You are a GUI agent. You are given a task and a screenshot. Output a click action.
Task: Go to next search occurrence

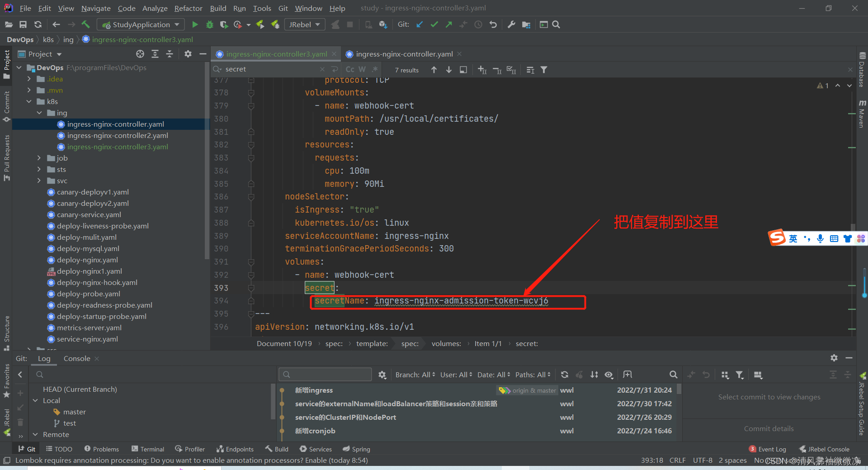coord(448,70)
